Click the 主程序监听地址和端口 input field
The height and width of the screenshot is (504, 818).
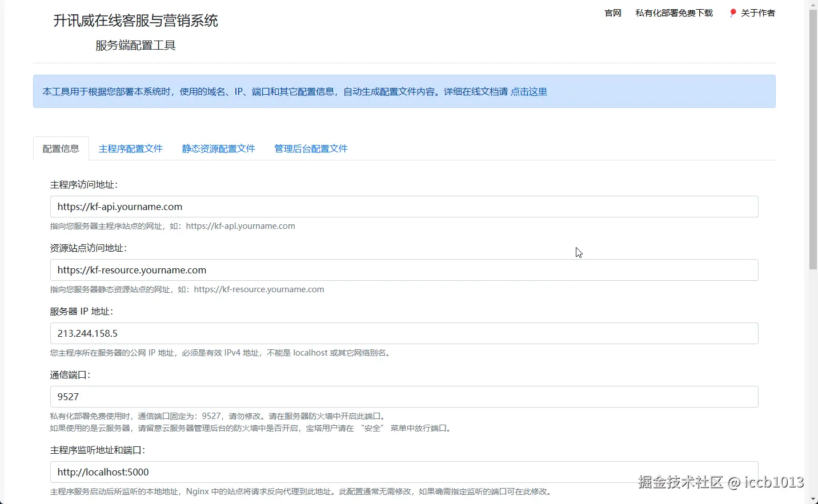[x=404, y=472]
